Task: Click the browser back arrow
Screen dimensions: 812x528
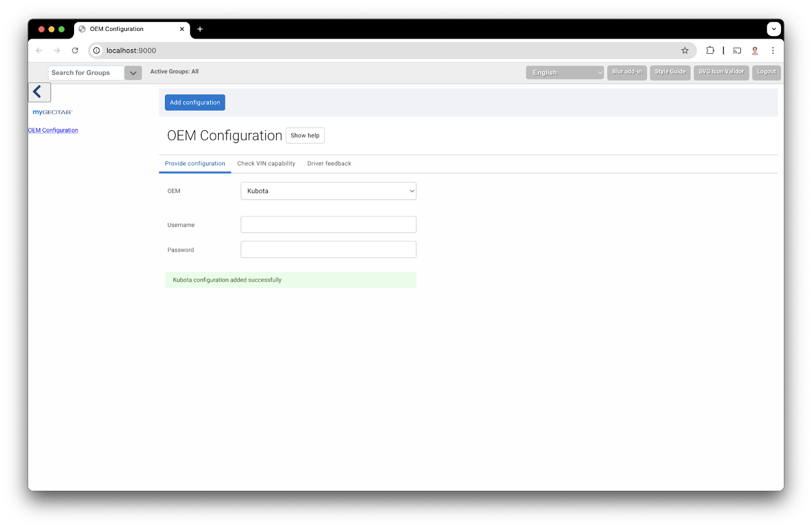Action: coord(39,51)
